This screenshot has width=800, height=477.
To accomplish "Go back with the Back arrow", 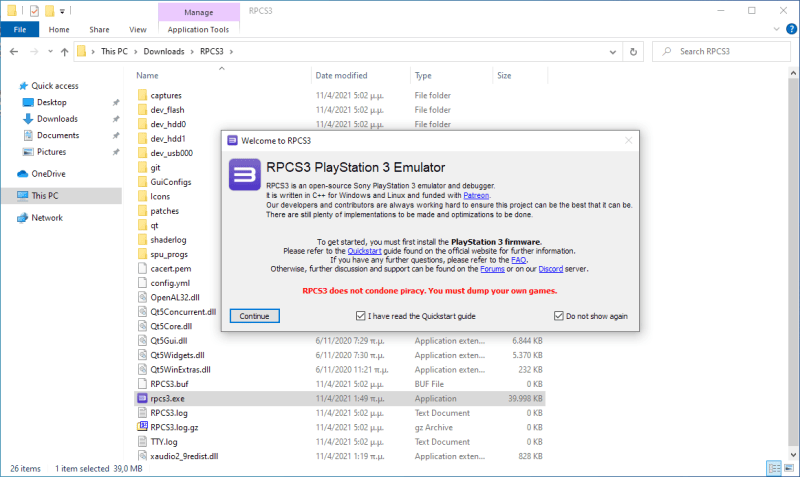I will (14, 52).
